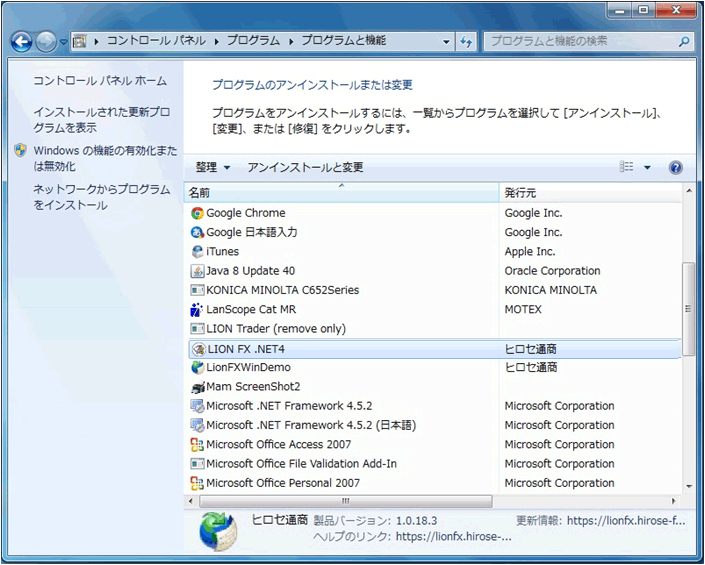This screenshot has width=705, height=565.
Task: Click the MOTEX publisher cell
Action: point(523,310)
